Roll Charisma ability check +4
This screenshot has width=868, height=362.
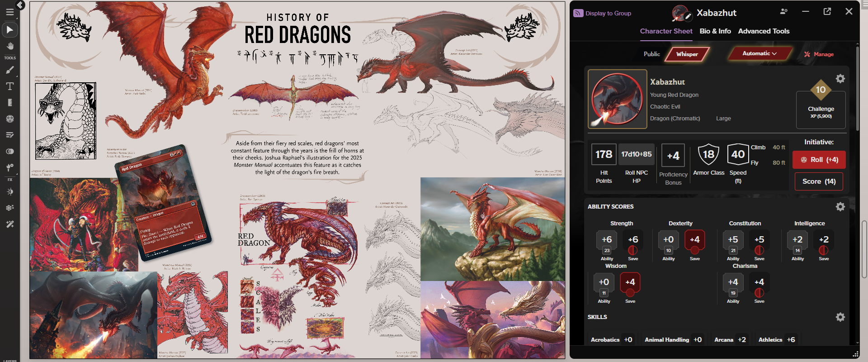tap(733, 282)
